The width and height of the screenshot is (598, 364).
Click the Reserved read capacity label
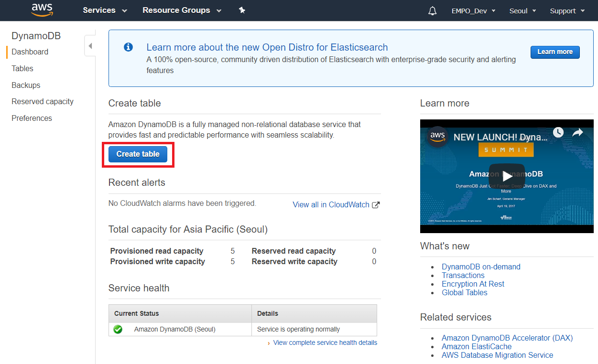[x=294, y=251]
